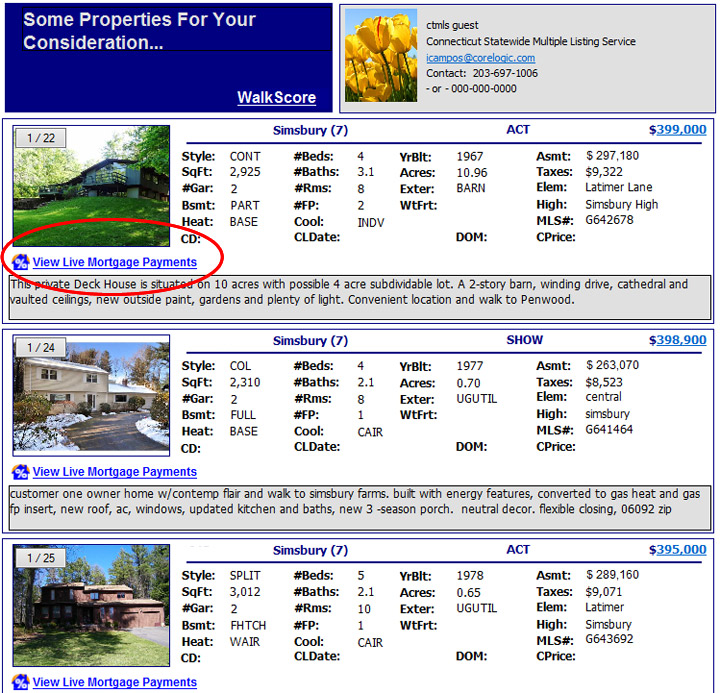Click the Simsbury (7) heading of the ACT $399,000 listing
The width and height of the screenshot is (720, 693).
point(310,130)
